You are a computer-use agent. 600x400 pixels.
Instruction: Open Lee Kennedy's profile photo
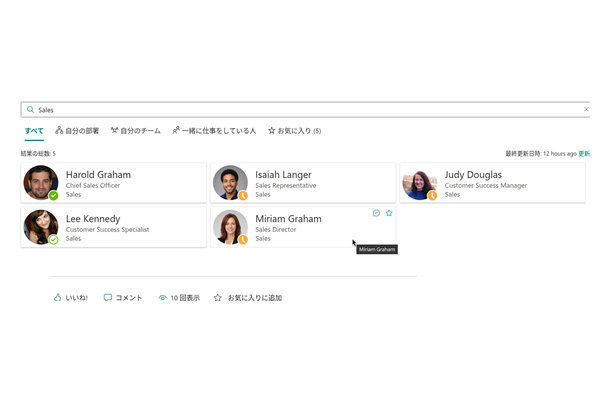click(41, 227)
